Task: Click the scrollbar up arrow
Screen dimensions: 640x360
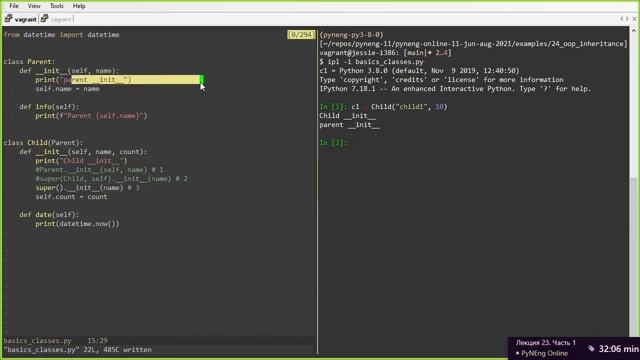Action: pos(633,30)
